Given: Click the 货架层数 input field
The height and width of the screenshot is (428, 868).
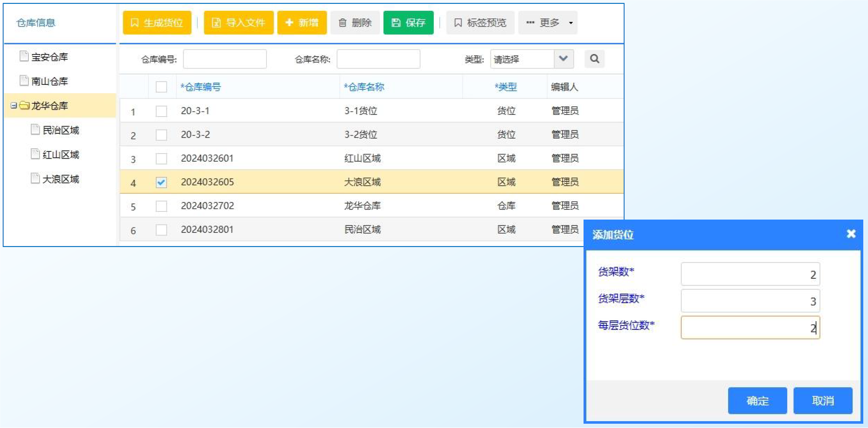Looking at the screenshot, I should tap(750, 301).
